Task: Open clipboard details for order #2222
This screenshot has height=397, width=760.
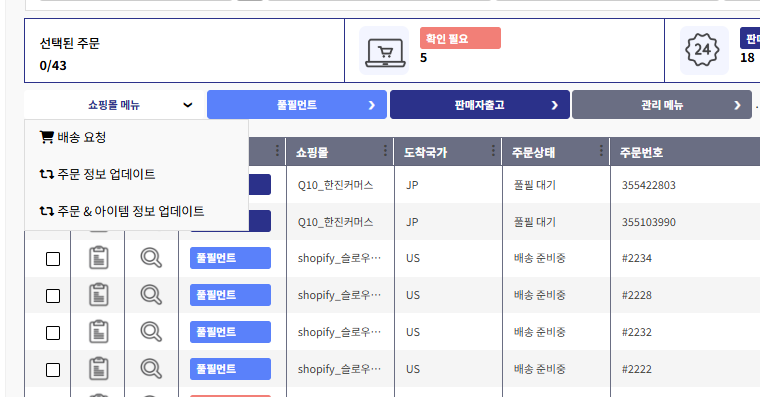Action: [x=98, y=369]
